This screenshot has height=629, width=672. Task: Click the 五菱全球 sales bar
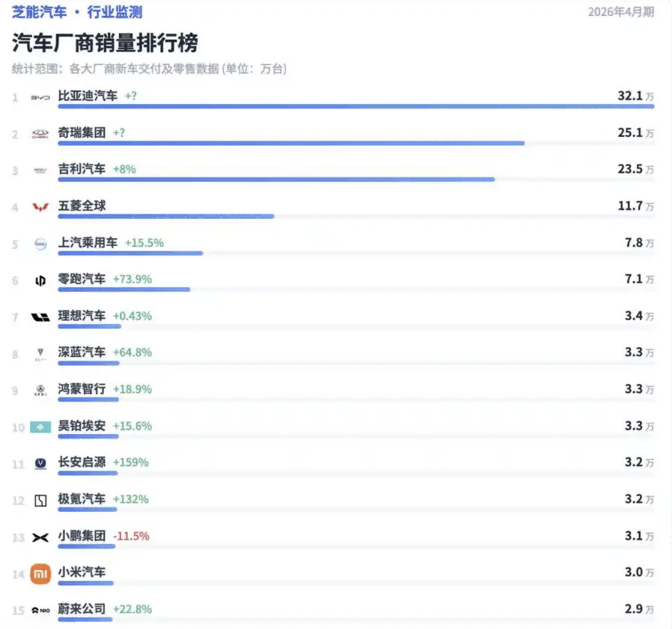(x=166, y=216)
